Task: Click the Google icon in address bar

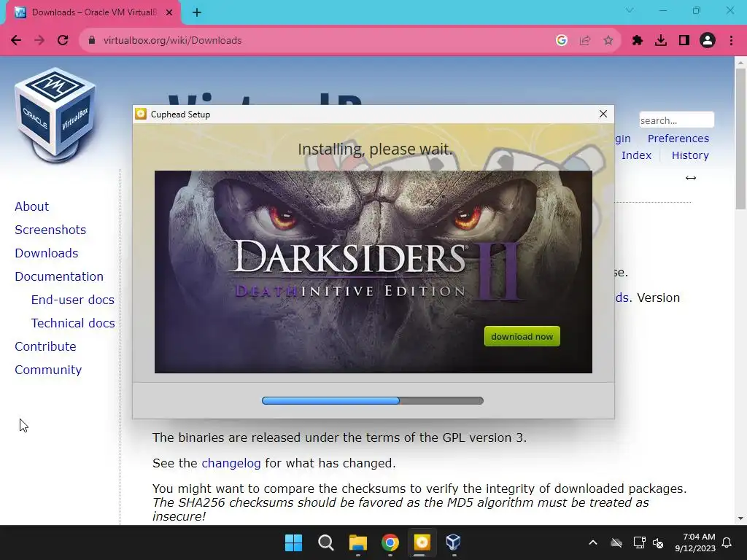Action: (561, 41)
